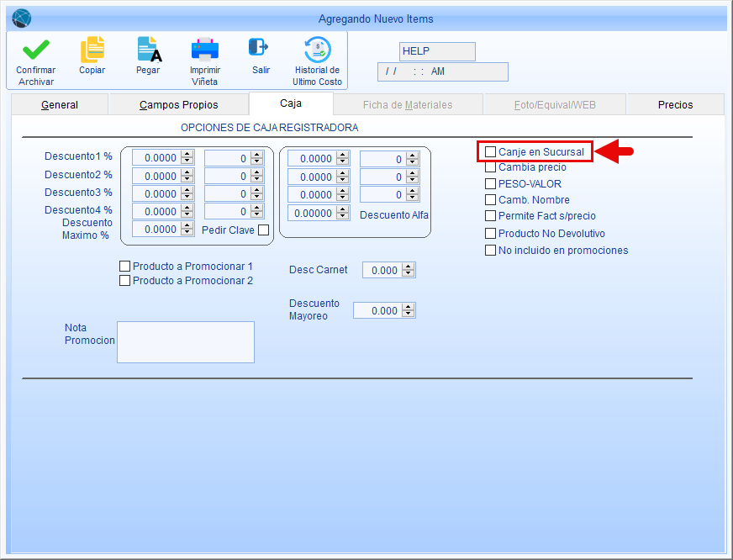Click the Confirmar Archivar checkmark icon

pos(36,50)
